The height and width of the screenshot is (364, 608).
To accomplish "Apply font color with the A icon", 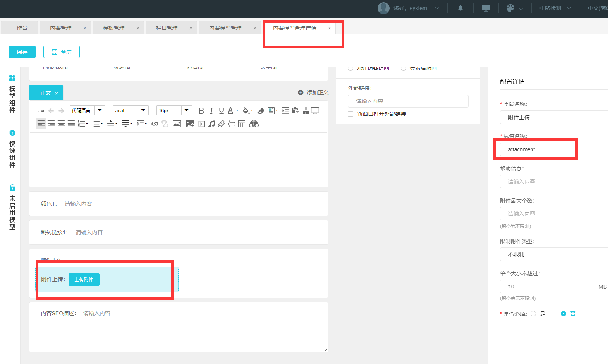I will tap(231, 111).
